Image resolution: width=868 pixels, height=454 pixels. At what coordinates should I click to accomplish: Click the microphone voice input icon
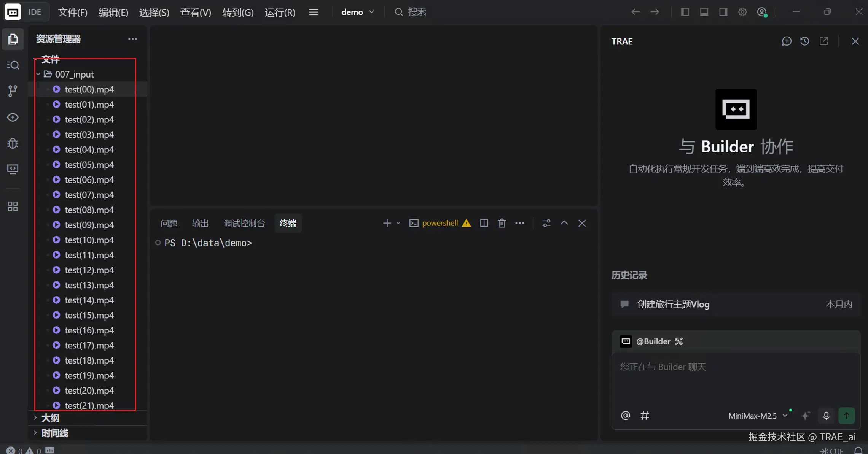(x=826, y=416)
